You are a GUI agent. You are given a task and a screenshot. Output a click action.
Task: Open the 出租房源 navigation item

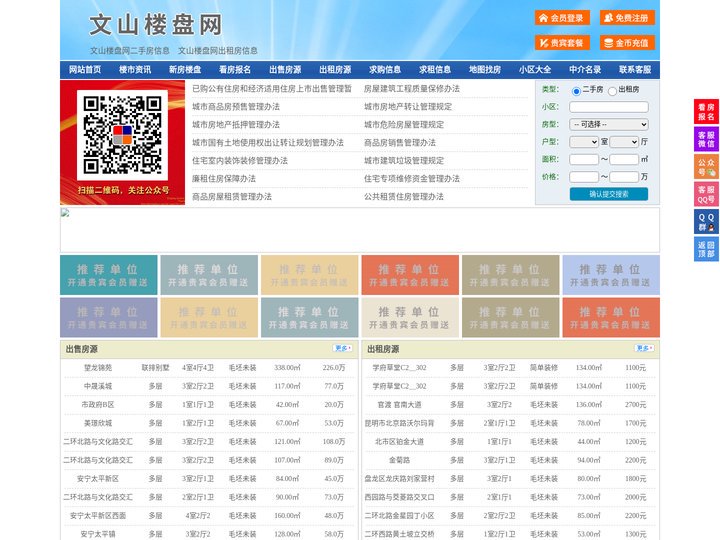tap(335, 70)
